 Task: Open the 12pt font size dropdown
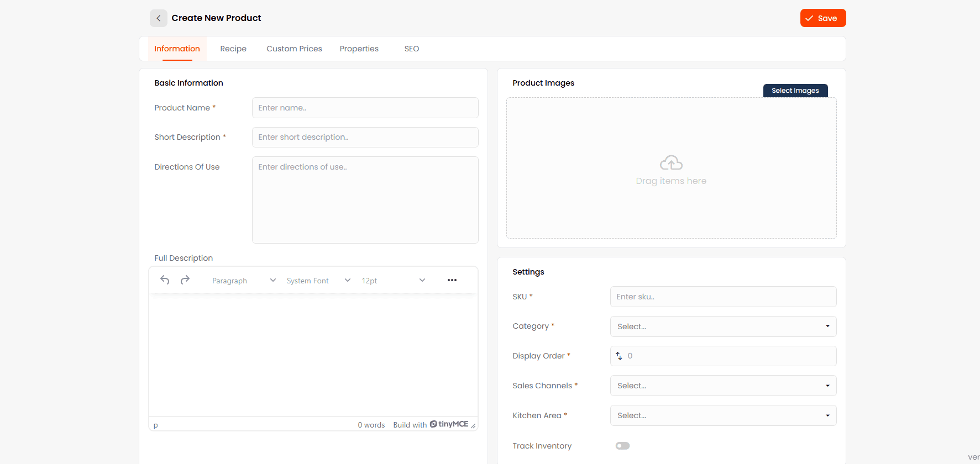[x=393, y=281]
